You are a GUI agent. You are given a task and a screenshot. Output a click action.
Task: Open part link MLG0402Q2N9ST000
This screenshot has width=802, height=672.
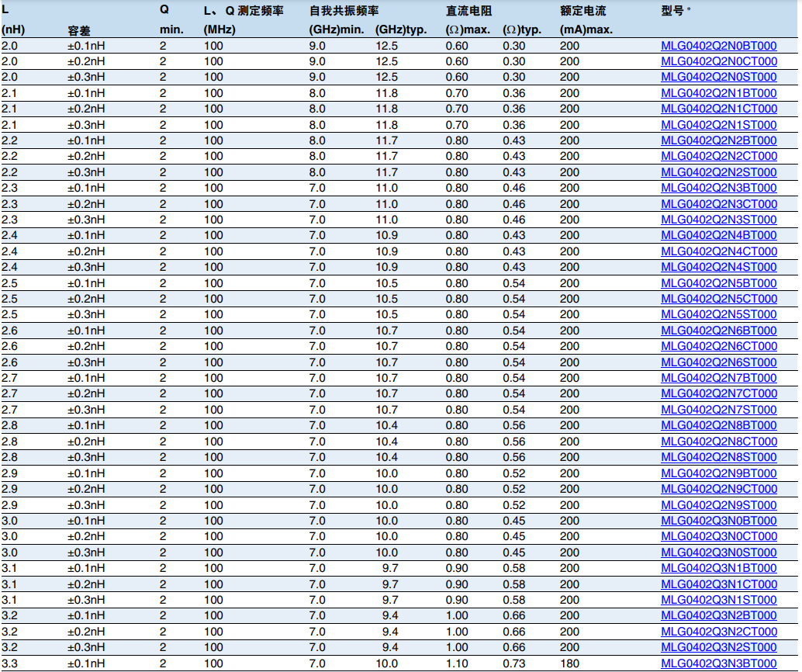719,504
